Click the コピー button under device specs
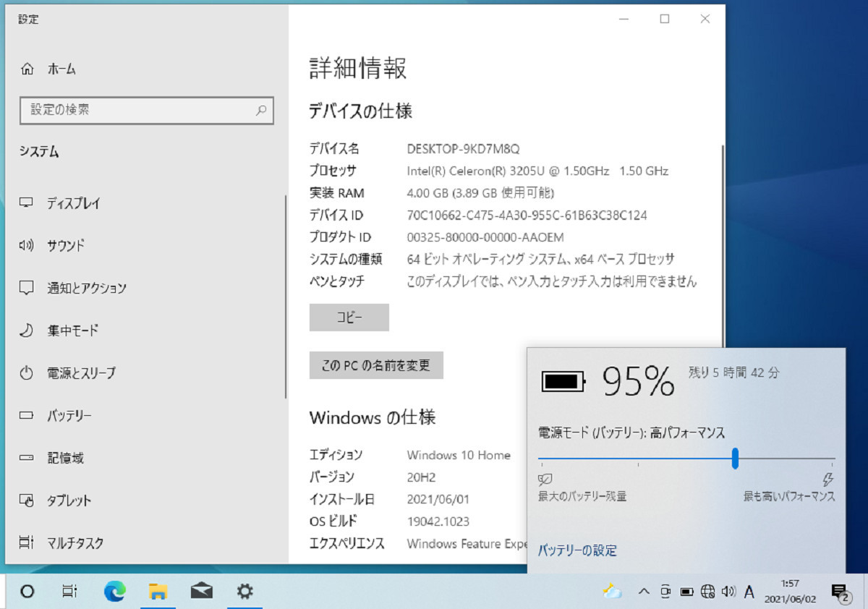Viewport: 868px width, 609px height. [349, 318]
